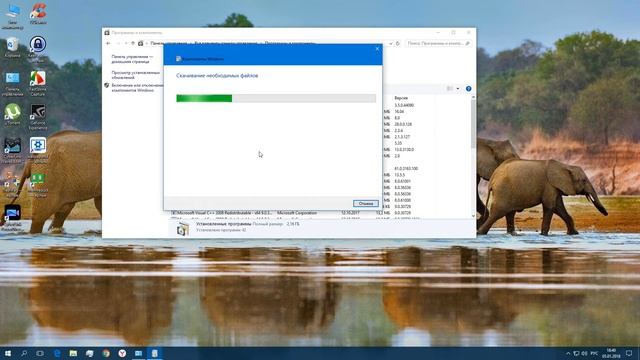Viewport: 640px width, 360px height.
Task: Show hidden system tray icons
Action: coord(568,353)
